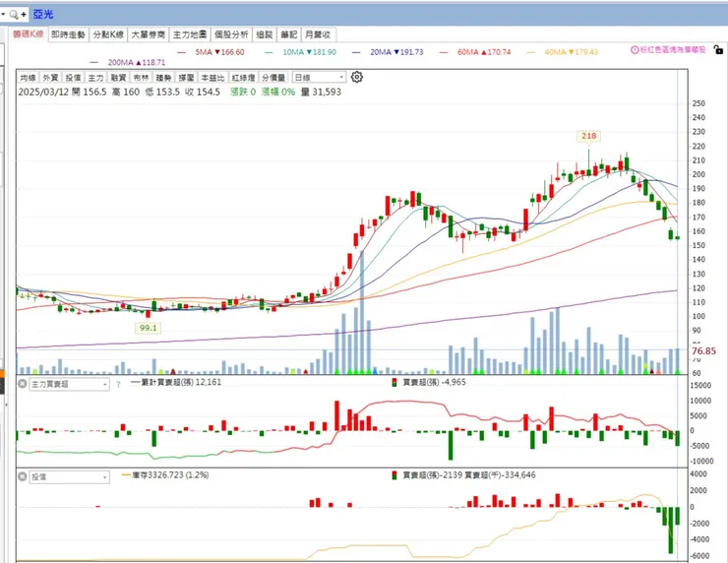Open the 投信 indicator dropdown in lower panel
This screenshot has width=728, height=563.
70,477
